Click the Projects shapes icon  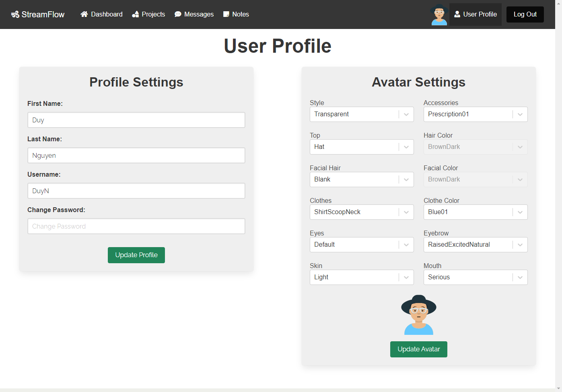136,14
